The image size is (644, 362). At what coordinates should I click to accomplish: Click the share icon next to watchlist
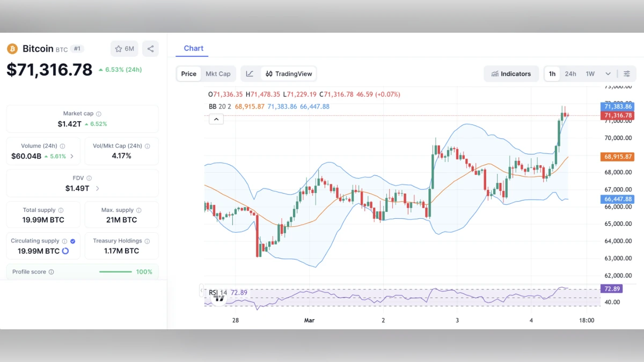[x=150, y=48]
